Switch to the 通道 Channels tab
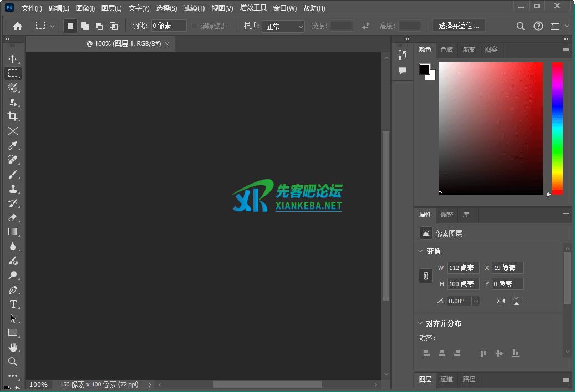 point(446,379)
